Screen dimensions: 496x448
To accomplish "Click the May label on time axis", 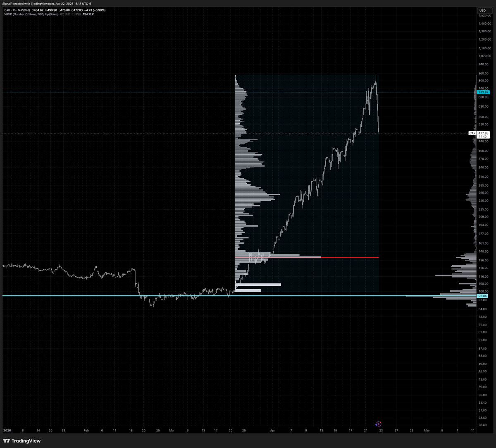I will click(427, 430).
